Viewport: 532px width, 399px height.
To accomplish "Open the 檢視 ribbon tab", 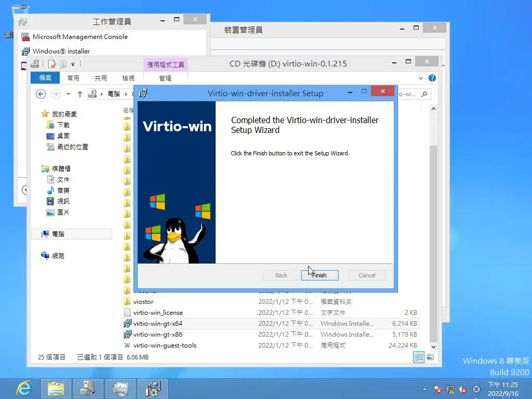I will (128, 78).
